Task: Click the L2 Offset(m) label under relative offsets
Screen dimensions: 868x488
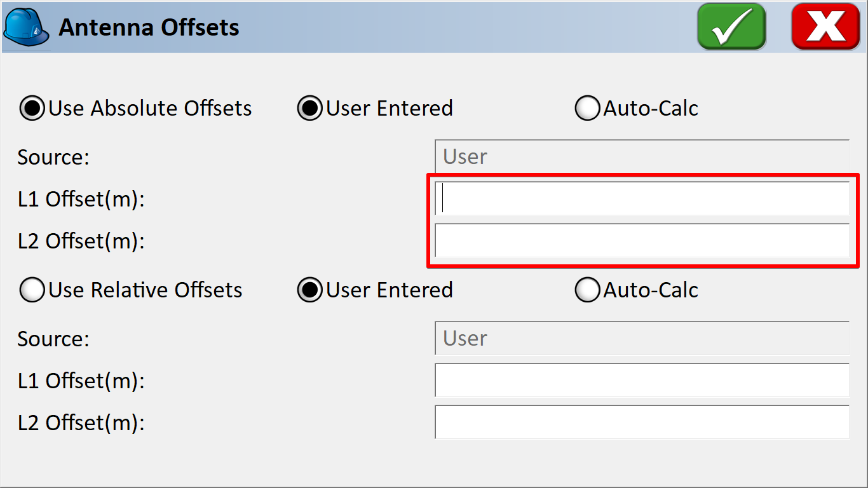Action: [x=81, y=423]
